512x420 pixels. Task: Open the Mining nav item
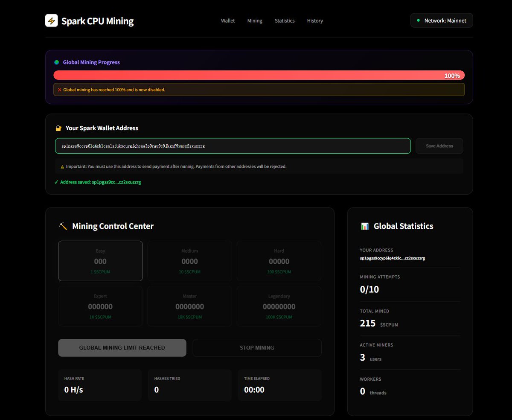[x=255, y=20]
